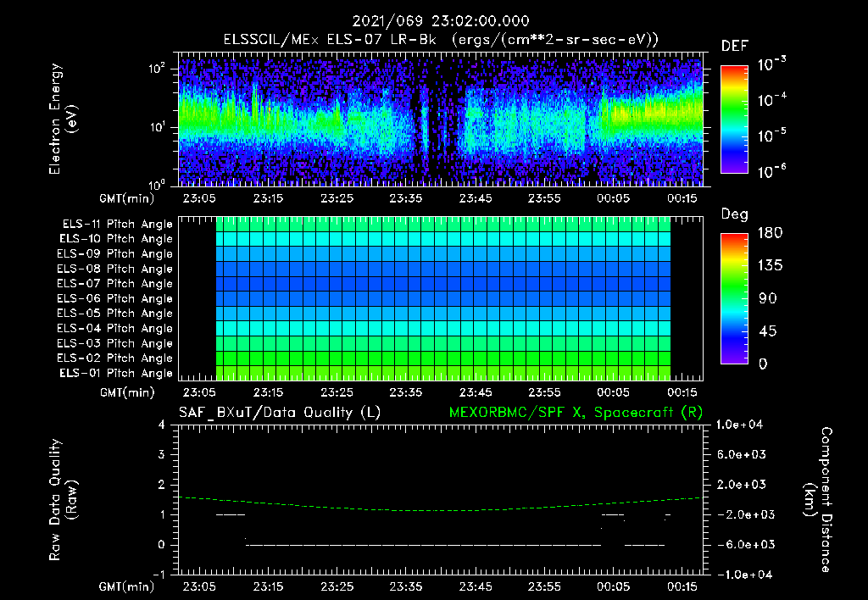Click the 45 label on the Deg color bar

(767, 331)
